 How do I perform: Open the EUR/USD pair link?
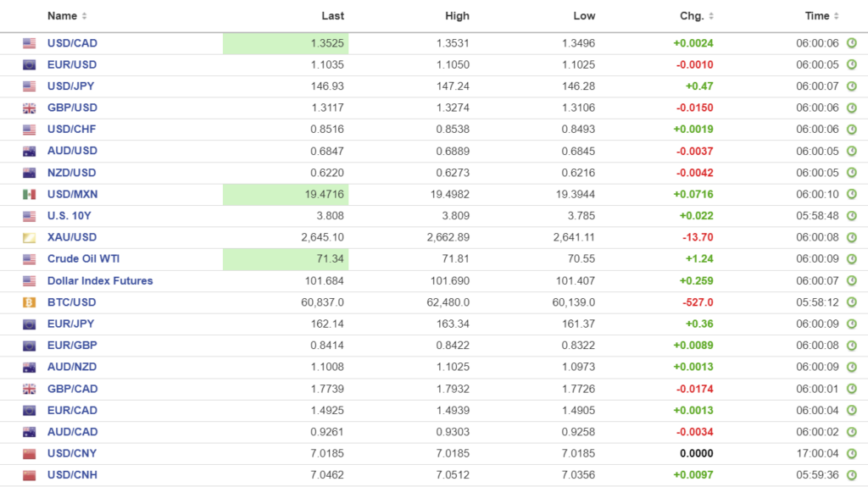click(x=72, y=65)
